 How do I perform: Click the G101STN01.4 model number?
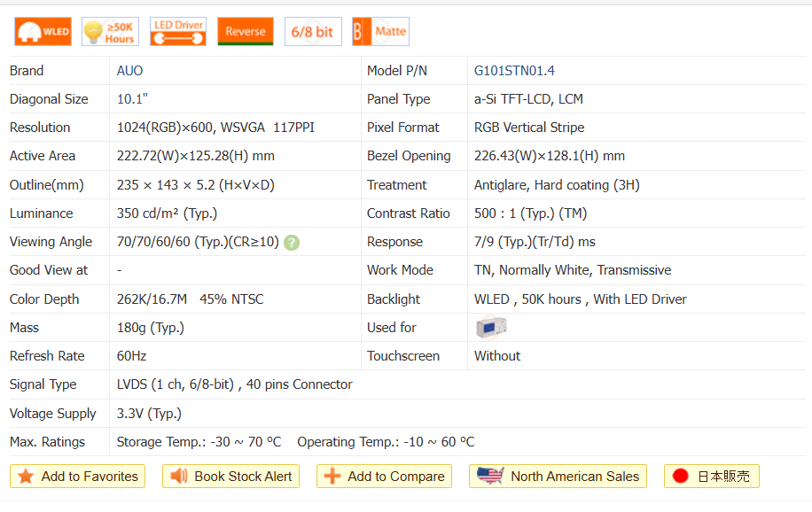(x=514, y=71)
